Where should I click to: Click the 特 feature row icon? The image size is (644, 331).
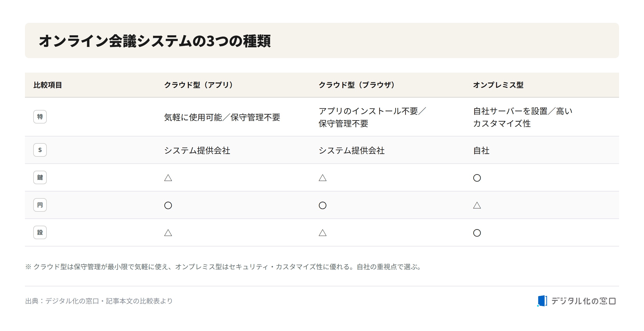[40, 117]
